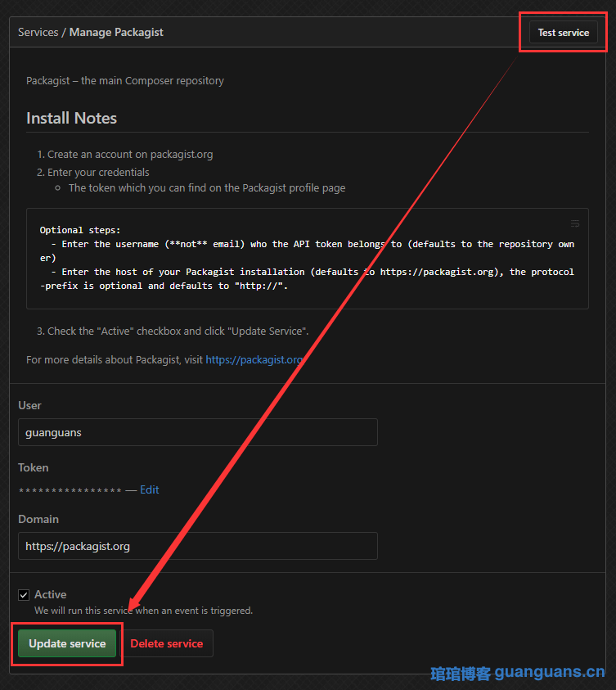
Task: Toggle the Active checkbox
Action: (x=24, y=595)
